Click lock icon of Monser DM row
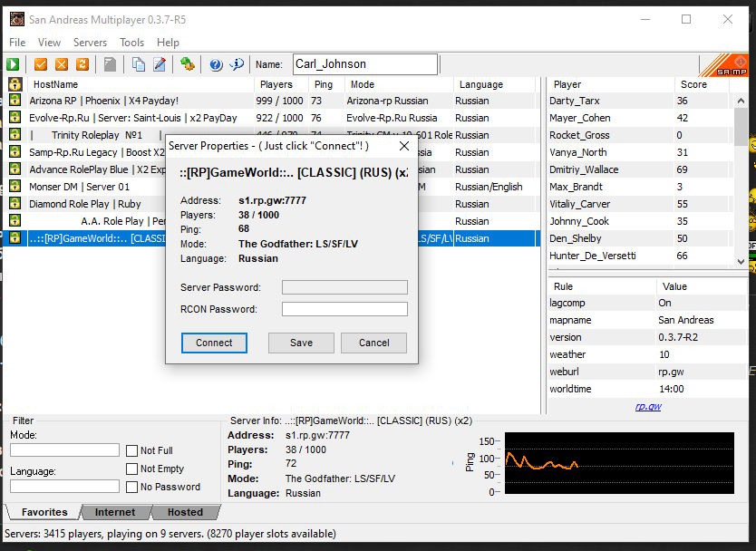The height and width of the screenshot is (551, 756). (x=15, y=186)
